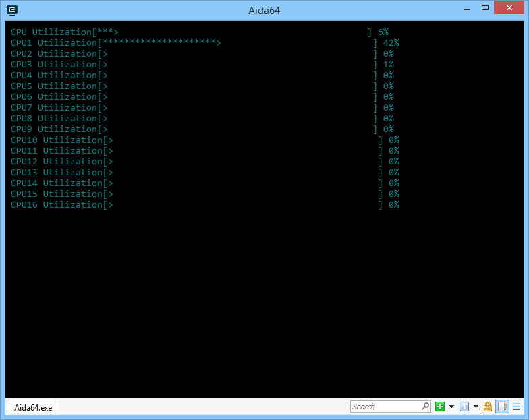Click the 'CPU14 Utilization' label
Image resolution: width=529 pixels, height=420 pixels.
pyautogui.click(x=57, y=183)
